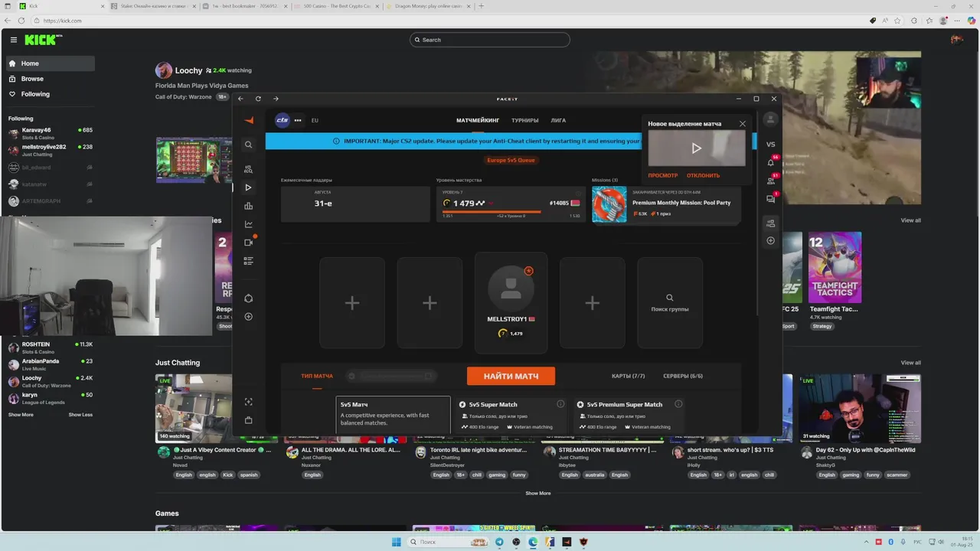Select the 5v5 Super Match card

click(x=511, y=414)
